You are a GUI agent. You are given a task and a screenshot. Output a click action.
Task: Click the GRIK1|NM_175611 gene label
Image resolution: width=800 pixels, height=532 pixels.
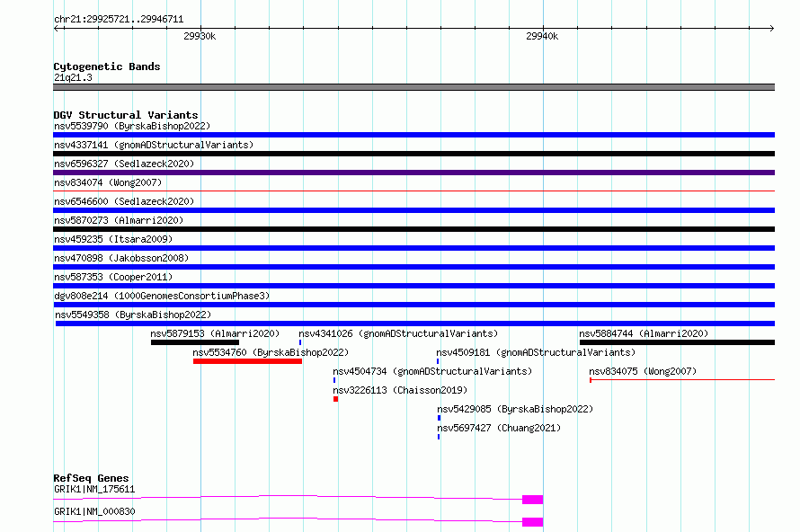point(94,489)
